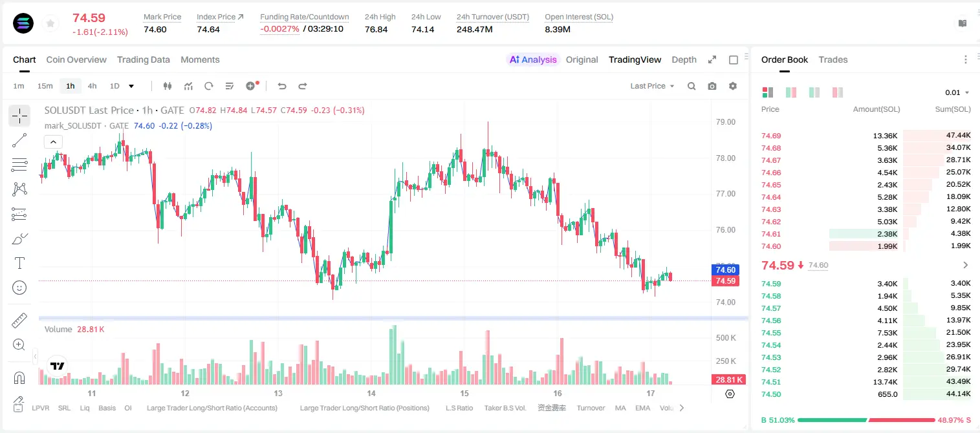The image size is (980, 433).
Task: Open chart settings gear icon
Action: 733,86
